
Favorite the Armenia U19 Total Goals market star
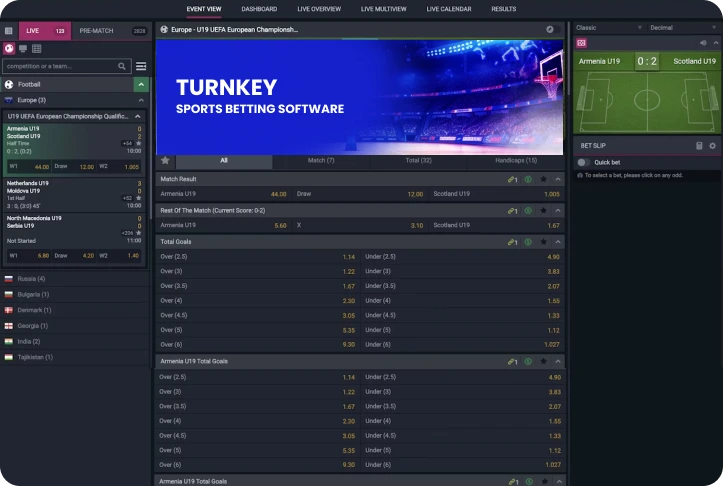click(544, 362)
